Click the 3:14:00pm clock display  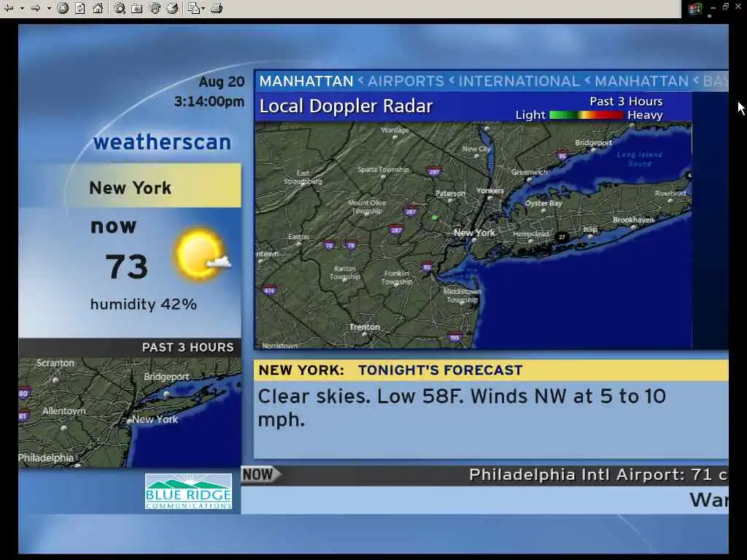tap(209, 101)
